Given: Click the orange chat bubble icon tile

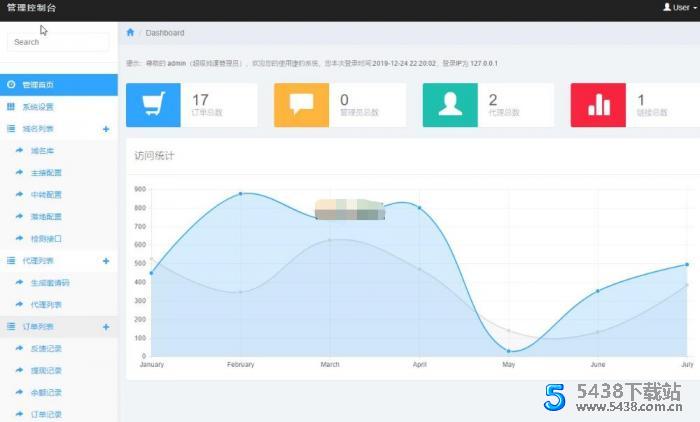Looking at the screenshot, I should [301, 105].
